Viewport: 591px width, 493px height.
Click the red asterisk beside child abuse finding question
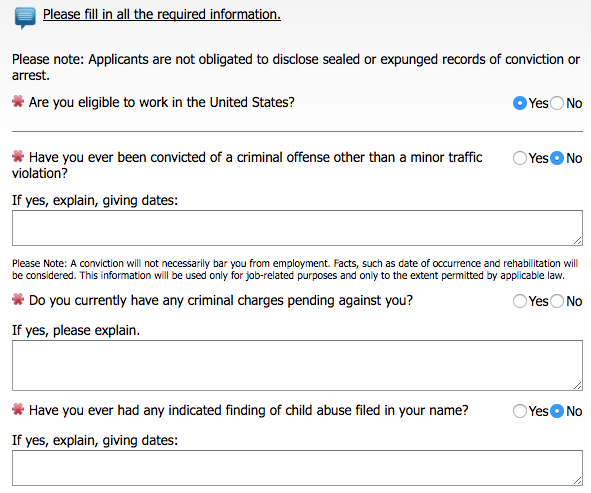pyautogui.click(x=18, y=409)
